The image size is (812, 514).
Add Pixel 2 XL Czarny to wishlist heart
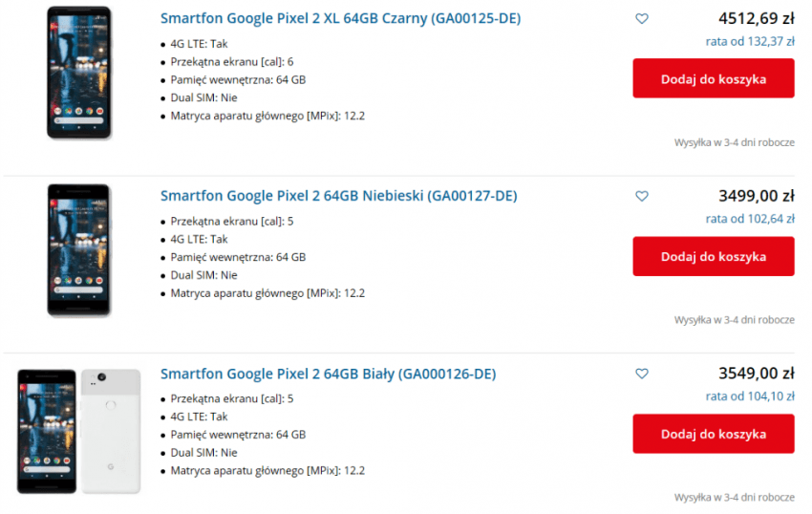tap(642, 18)
